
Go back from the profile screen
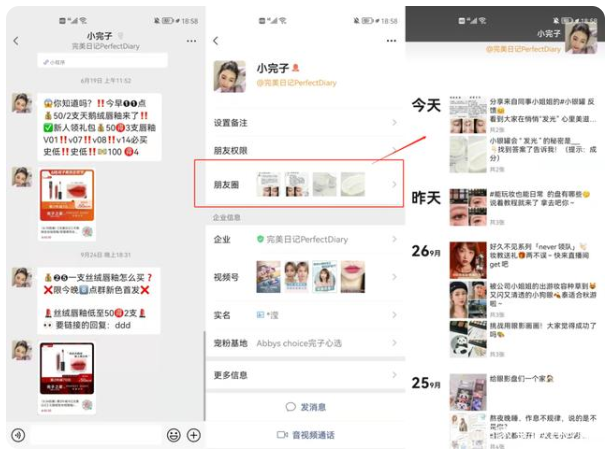[216, 41]
